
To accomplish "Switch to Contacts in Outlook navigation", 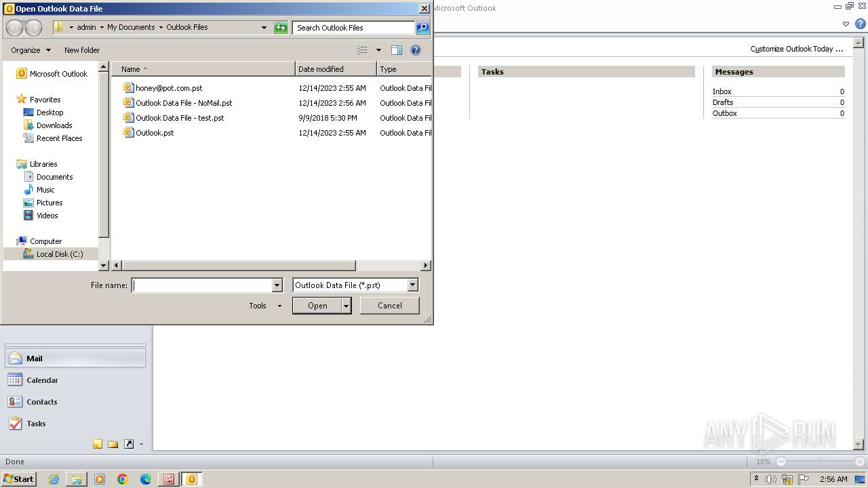I will click(x=75, y=402).
